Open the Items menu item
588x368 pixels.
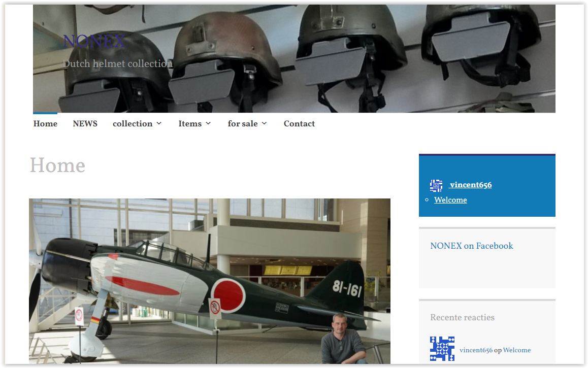click(190, 124)
